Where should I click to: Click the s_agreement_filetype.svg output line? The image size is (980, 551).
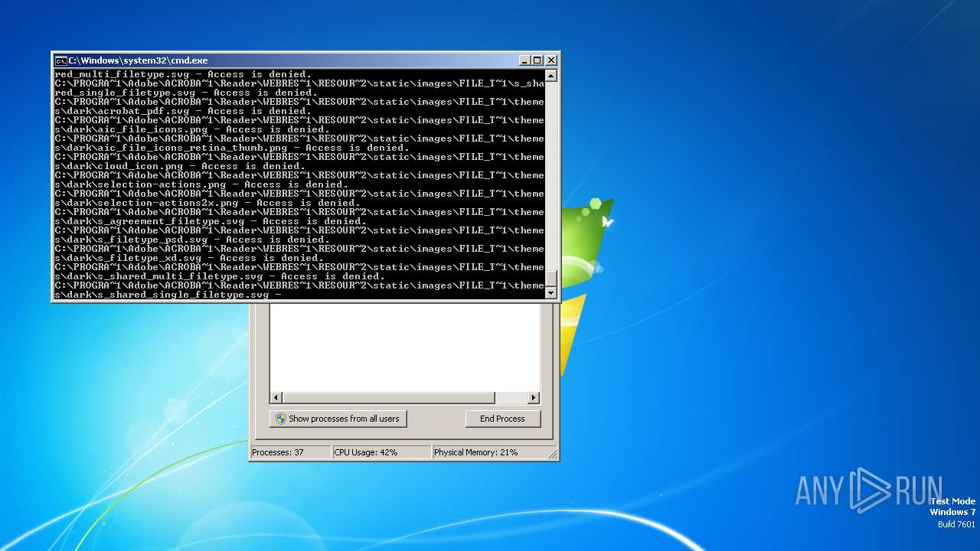(211, 221)
